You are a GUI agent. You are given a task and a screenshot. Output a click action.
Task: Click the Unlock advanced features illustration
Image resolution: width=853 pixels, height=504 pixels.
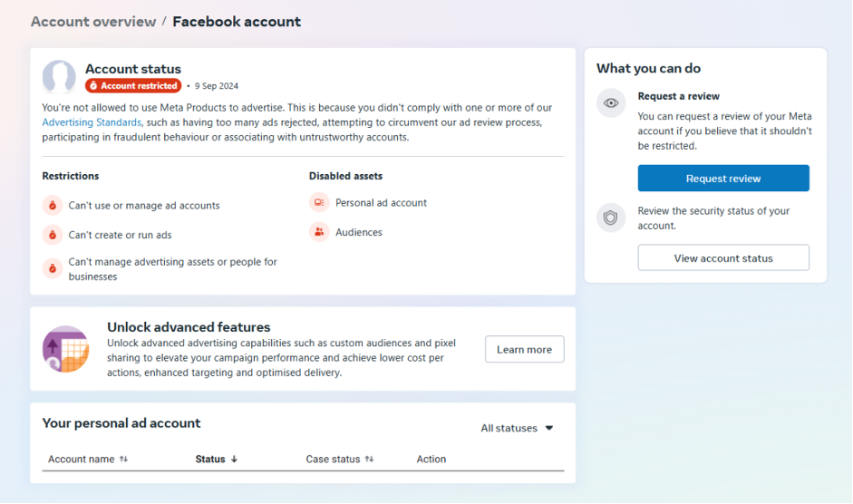coord(66,349)
